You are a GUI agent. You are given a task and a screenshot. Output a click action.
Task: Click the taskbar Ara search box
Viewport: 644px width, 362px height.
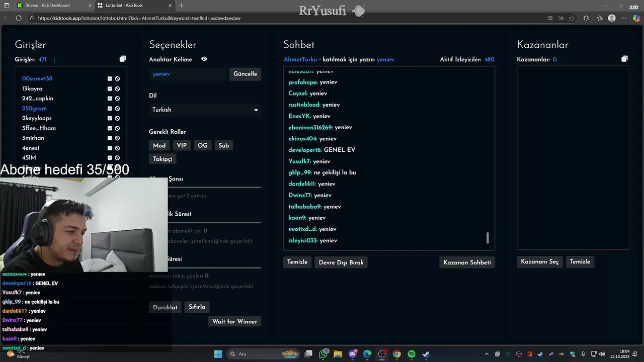[264, 354]
